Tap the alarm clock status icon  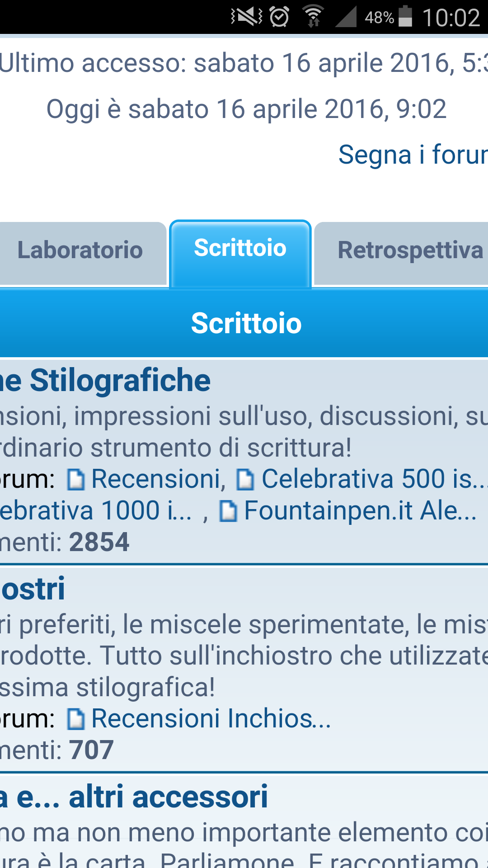point(279,17)
